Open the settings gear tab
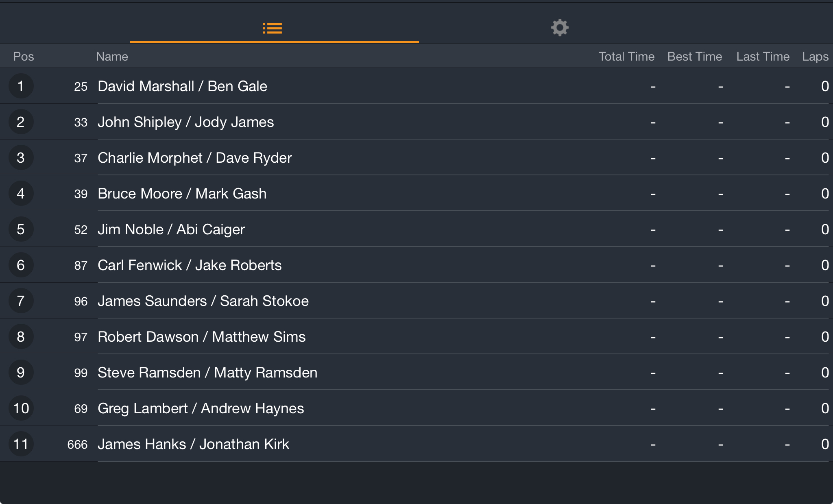This screenshot has height=504, width=833. pos(560,28)
